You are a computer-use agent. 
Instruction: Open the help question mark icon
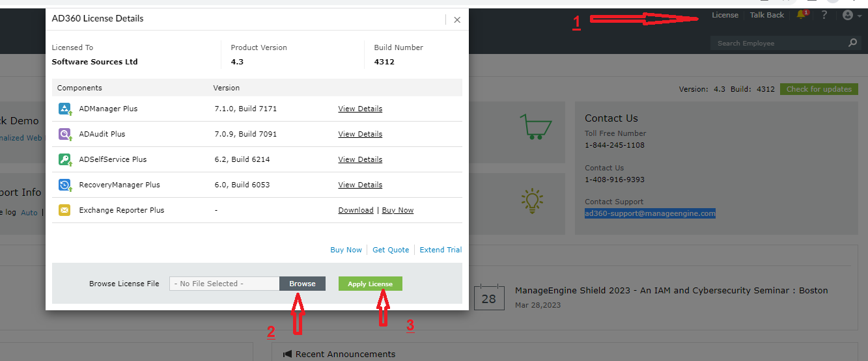[x=824, y=15]
